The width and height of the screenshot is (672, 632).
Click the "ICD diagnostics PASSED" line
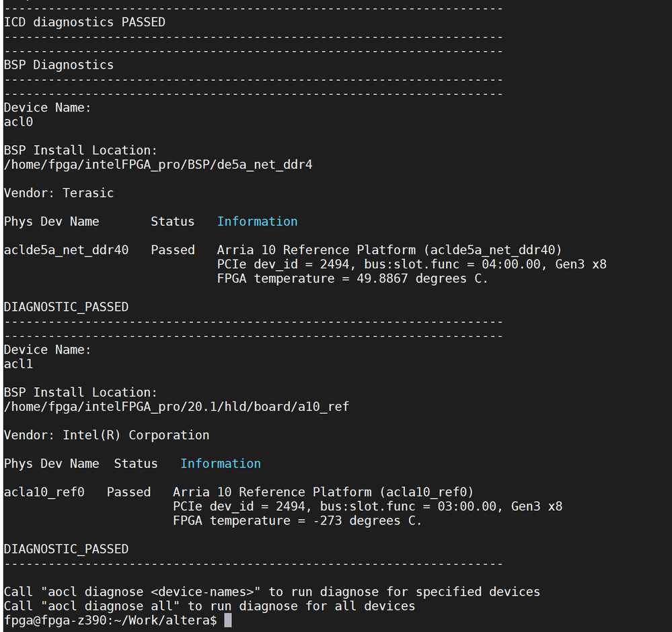[x=85, y=22]
